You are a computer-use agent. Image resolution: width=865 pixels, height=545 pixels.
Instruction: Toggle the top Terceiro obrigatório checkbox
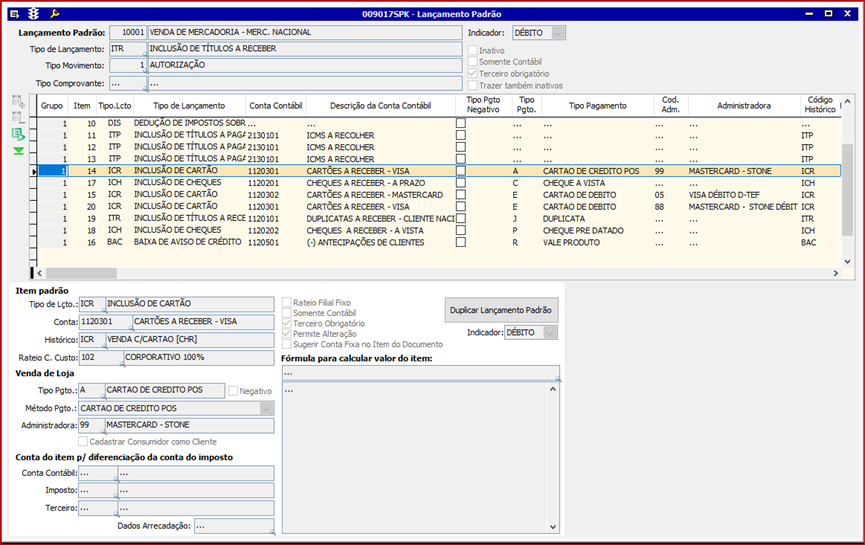473,74
